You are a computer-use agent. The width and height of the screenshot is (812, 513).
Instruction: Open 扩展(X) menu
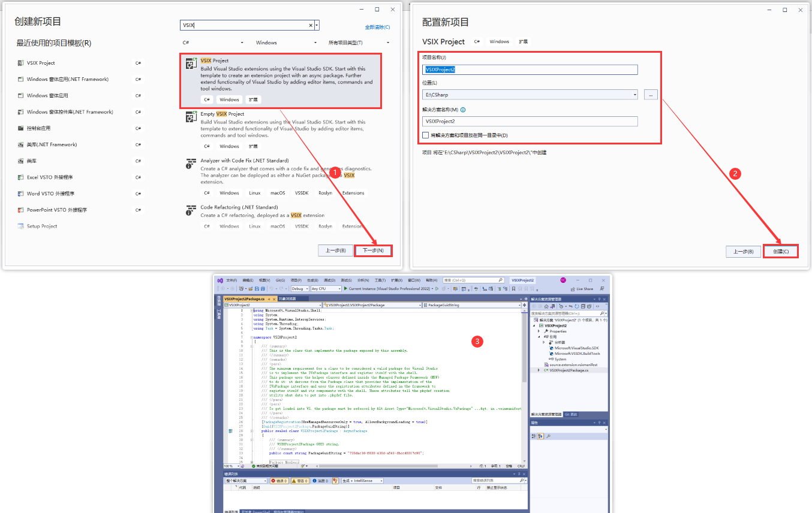click(x=396, y=280)
